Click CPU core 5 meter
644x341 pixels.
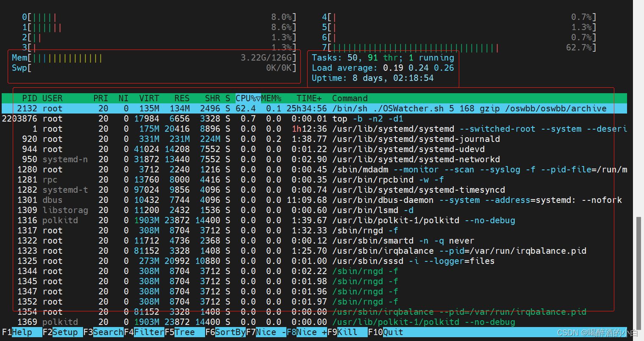[x=459, y=27]
